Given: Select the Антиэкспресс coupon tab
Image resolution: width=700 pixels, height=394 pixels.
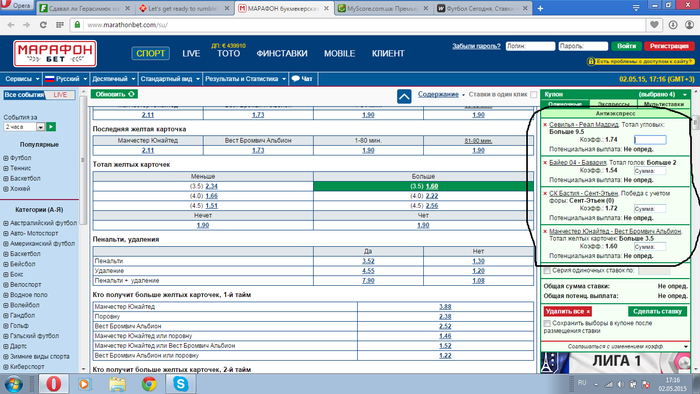Looking at the screenshot, I should click(x=615, y=114).
